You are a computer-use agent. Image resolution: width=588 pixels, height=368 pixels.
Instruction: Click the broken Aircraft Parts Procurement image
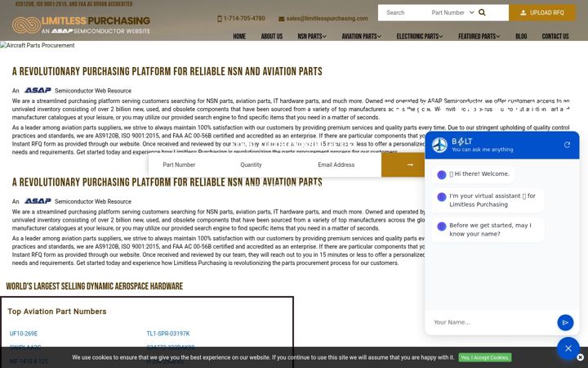[x=38, y=46]
